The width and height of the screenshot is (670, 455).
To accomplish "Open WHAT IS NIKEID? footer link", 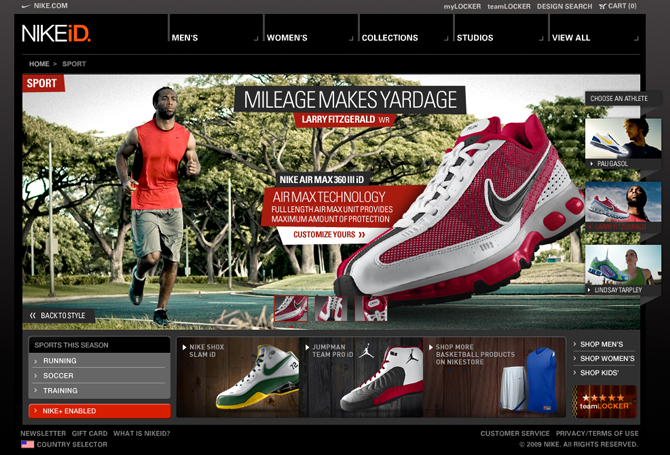I will pos(141,433).
